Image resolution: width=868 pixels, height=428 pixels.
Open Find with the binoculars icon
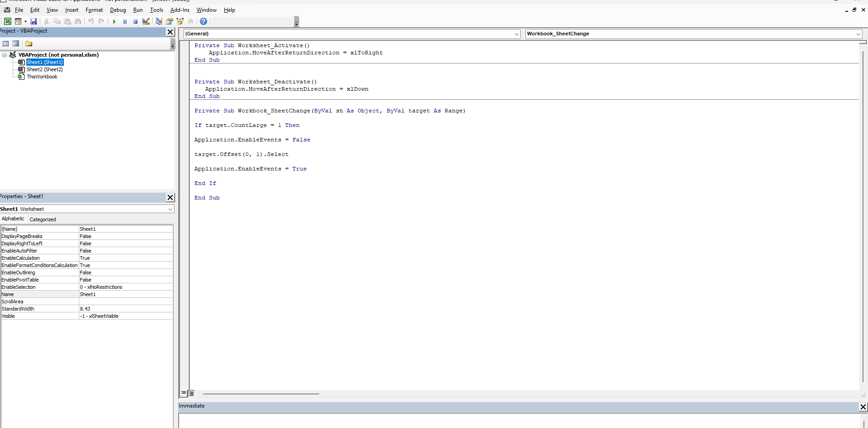point(78,21)
